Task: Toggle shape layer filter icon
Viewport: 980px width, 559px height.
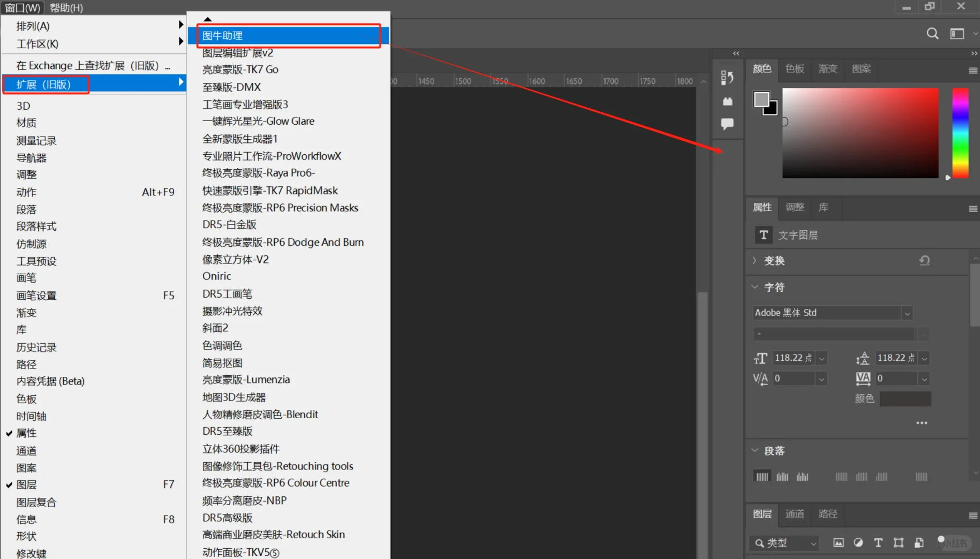Action: (x=899, y=542)
